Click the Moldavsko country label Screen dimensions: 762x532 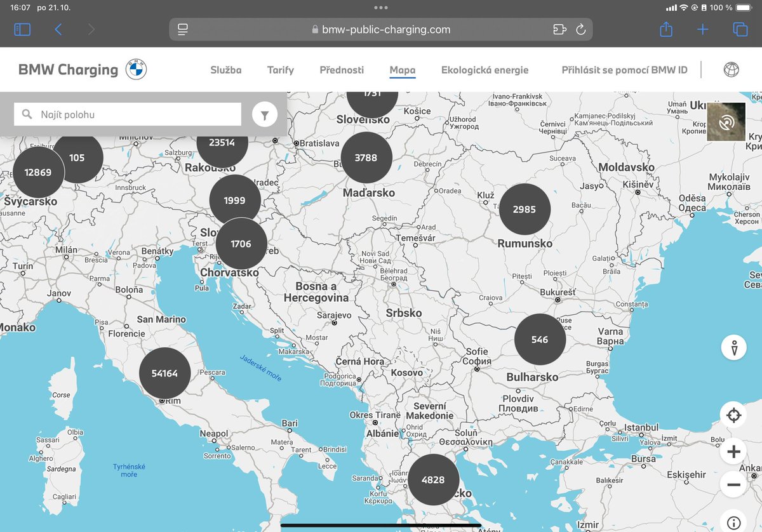[626, 167]
